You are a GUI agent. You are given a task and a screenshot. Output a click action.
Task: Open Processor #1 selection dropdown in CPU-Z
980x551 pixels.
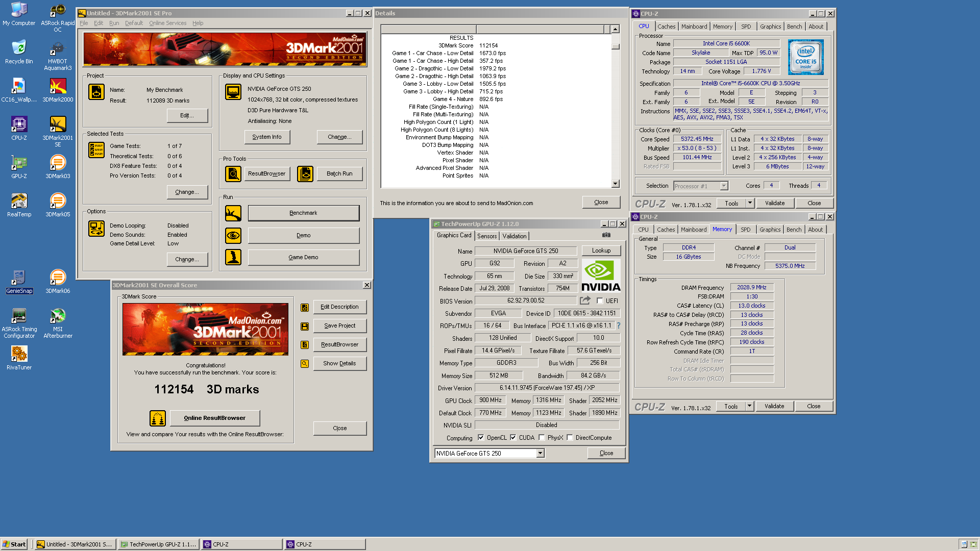724,186
